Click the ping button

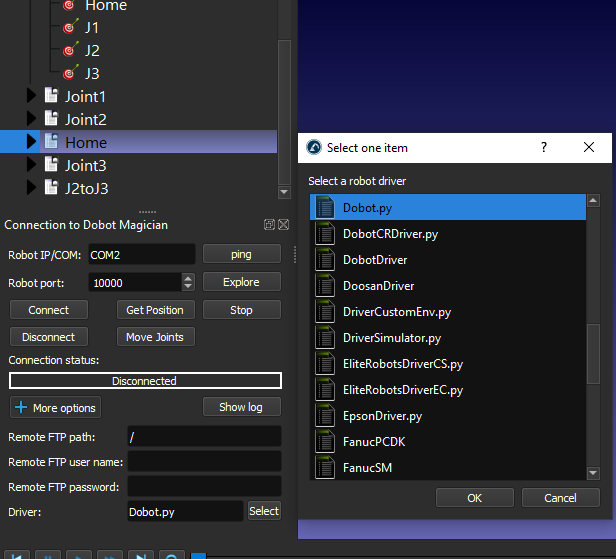pos(241,254)
